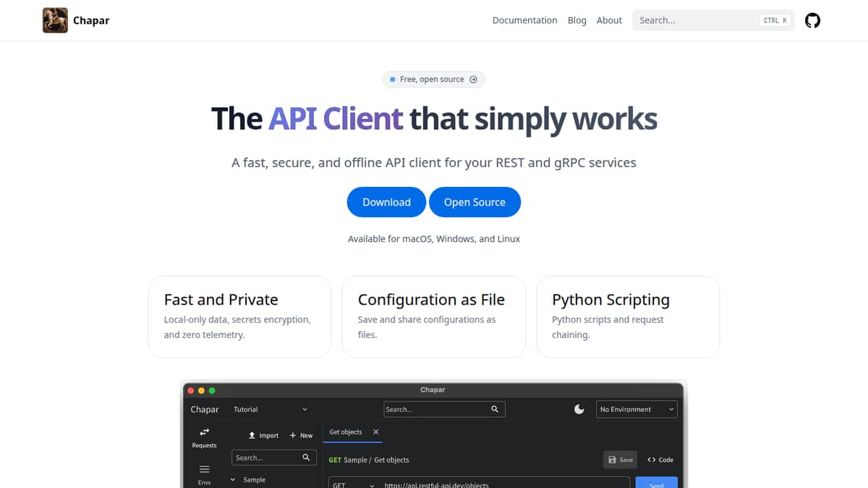This screenshot has height=488, width=868.
Task: Click the Import upload button in preview
Action: tap(263, 435)
